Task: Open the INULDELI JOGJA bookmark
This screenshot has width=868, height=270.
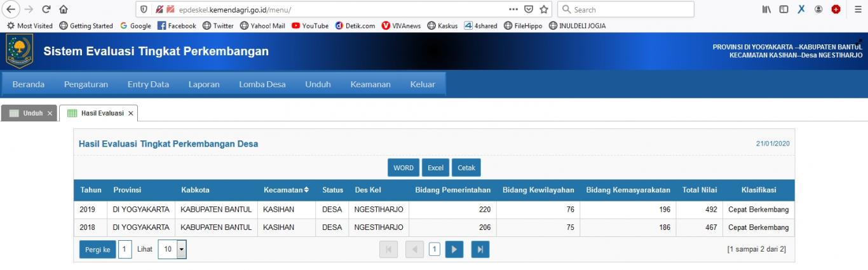Action: (578, 26)
